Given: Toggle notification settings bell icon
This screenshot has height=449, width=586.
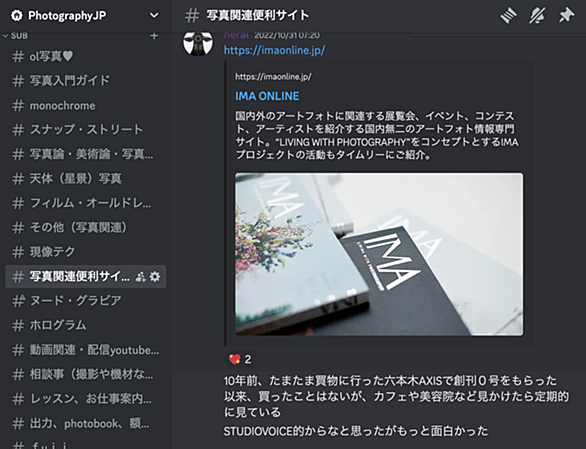Looking at the screenshot, I should [x=537, y=16].
